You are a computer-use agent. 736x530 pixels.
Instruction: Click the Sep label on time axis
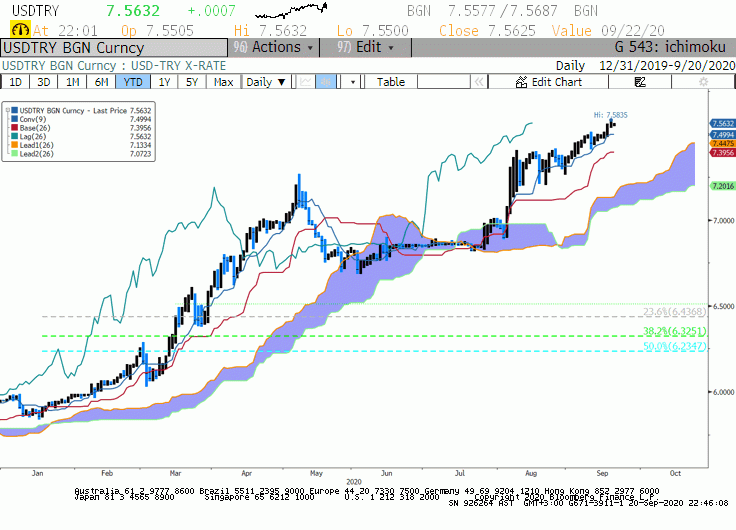click(602, 473)
